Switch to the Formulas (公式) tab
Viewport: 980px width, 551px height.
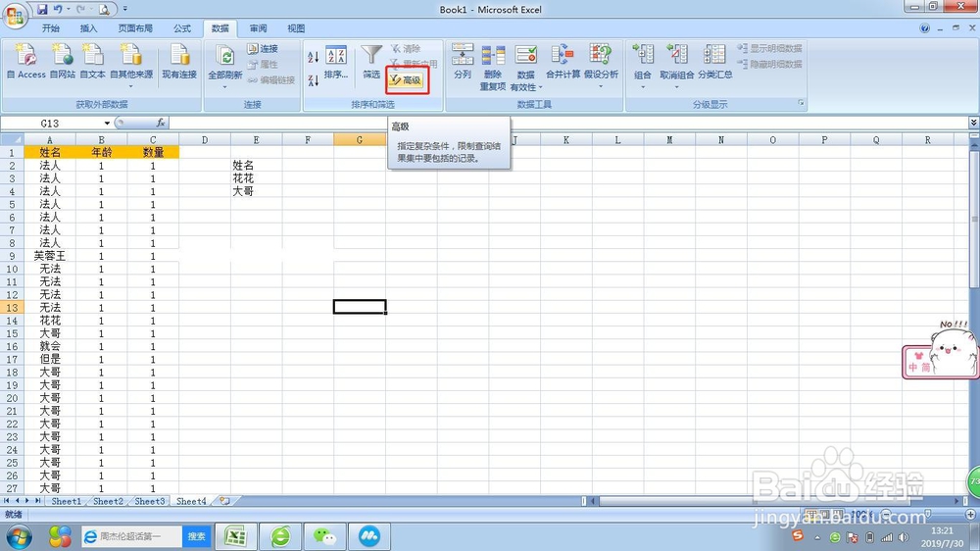(x=182, y=28)
